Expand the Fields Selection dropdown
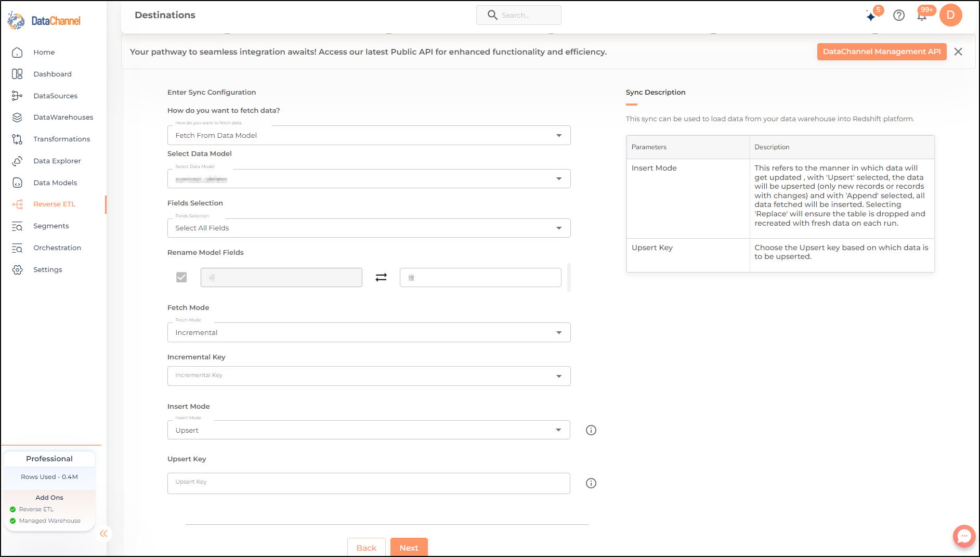Image resolution: width=980 pixels, height=557 pixels. (369, 228)
